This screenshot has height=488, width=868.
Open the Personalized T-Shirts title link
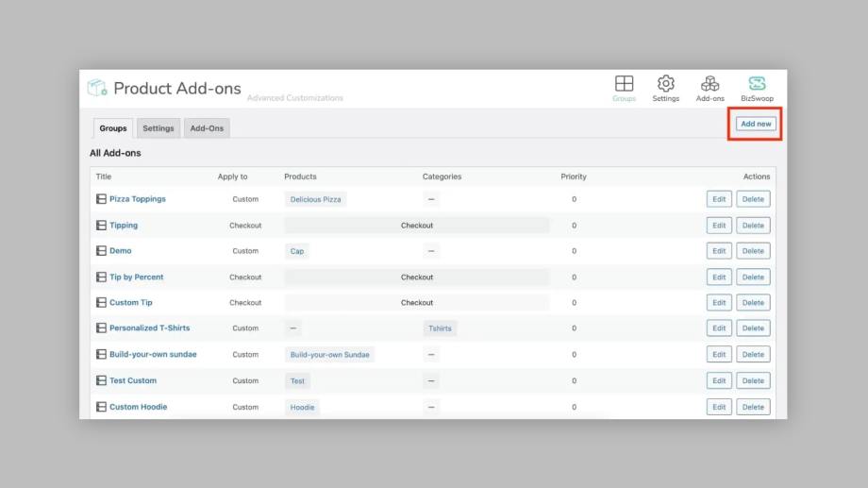coord(149,328)
